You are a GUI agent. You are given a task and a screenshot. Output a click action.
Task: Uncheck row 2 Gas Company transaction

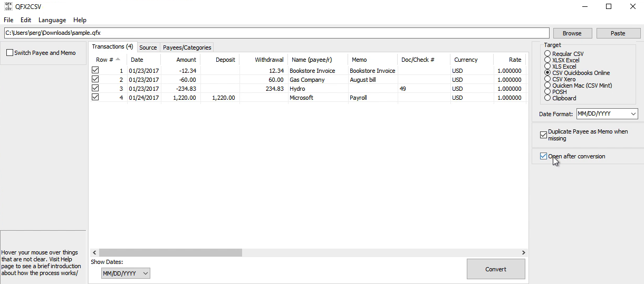(x=95, y=79)
